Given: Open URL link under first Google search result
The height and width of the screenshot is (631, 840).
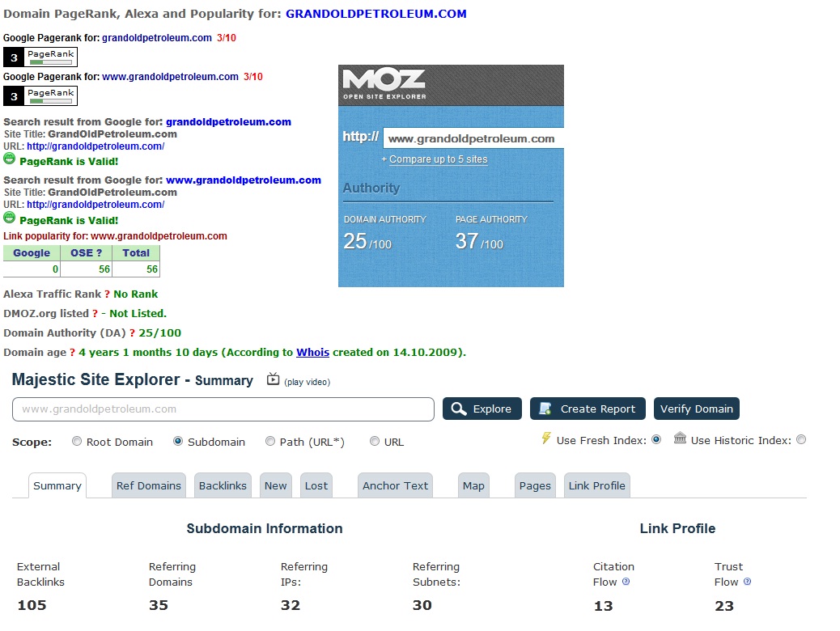Looking at the screenshot, I should [95, 146].
